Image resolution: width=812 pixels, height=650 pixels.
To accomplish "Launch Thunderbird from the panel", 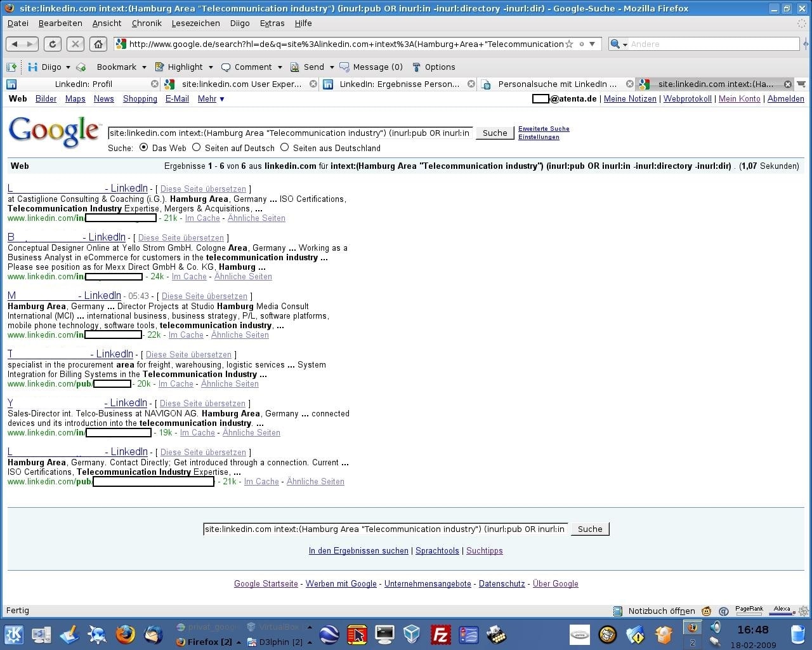I will [x=154, y=634].
